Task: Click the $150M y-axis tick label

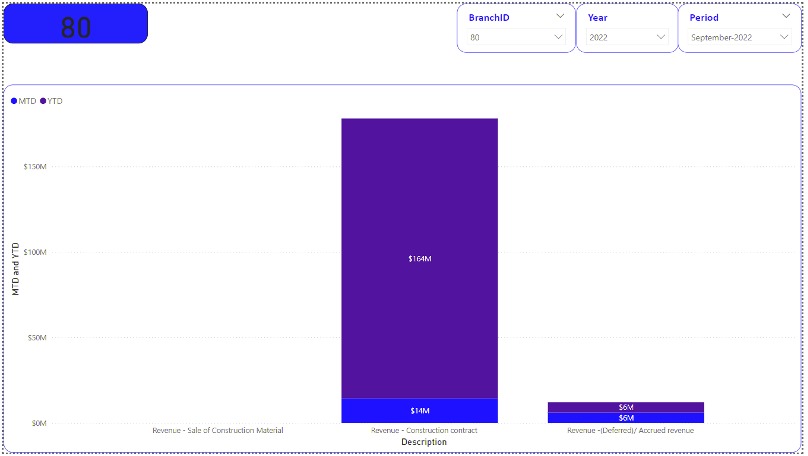Action: pyautogui.click(x=35, y=166)
